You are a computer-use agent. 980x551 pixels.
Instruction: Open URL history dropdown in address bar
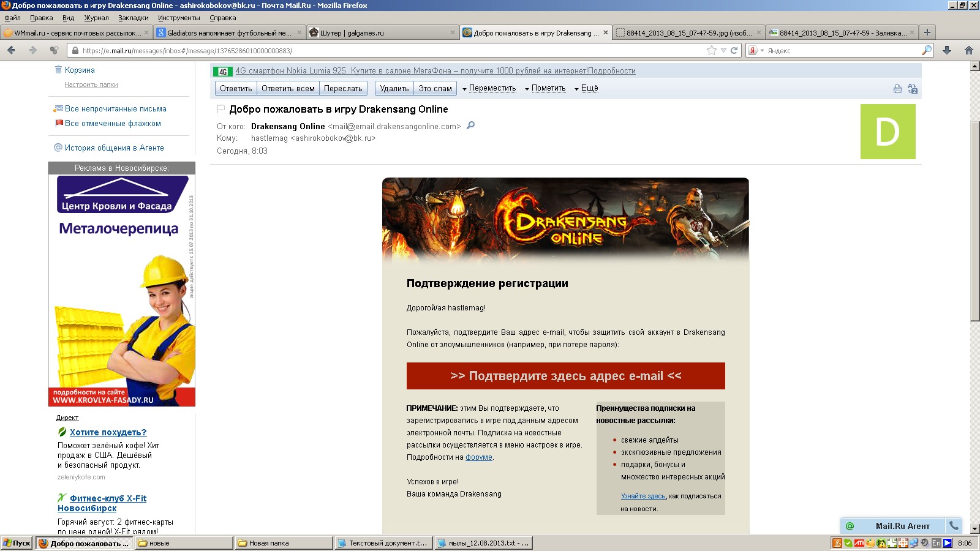(x=723, y=51)
